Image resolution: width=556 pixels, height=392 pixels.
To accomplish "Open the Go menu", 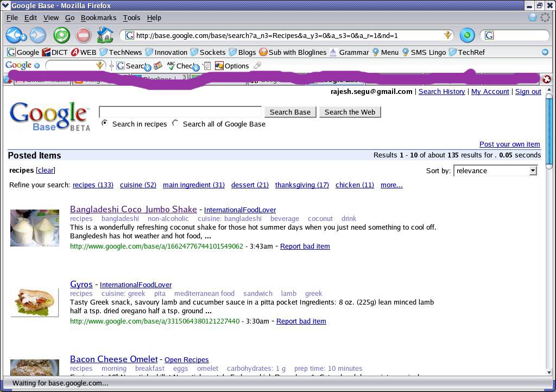I will pos(70,17).
